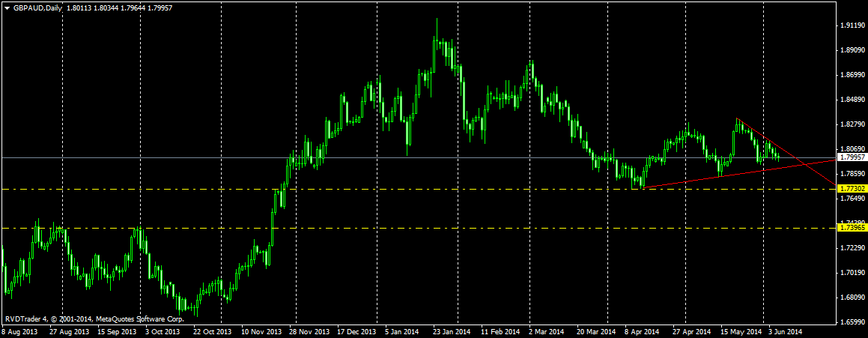Select the rising red trendline
This screenshot has height=338, width=868.
(739, 174)
